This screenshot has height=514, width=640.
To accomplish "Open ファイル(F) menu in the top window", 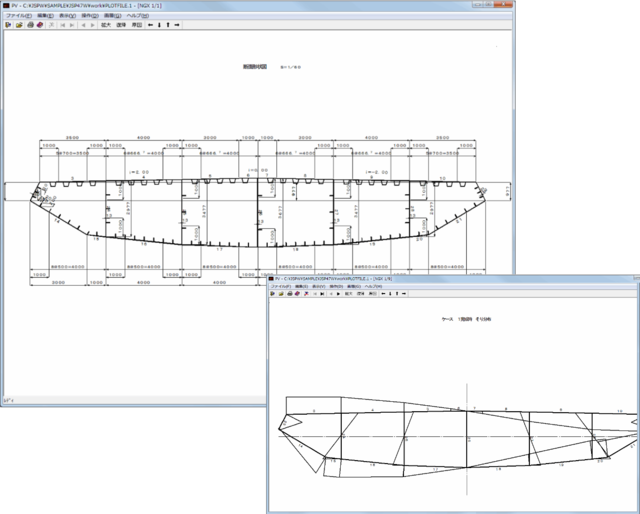I will coord(18,16).
